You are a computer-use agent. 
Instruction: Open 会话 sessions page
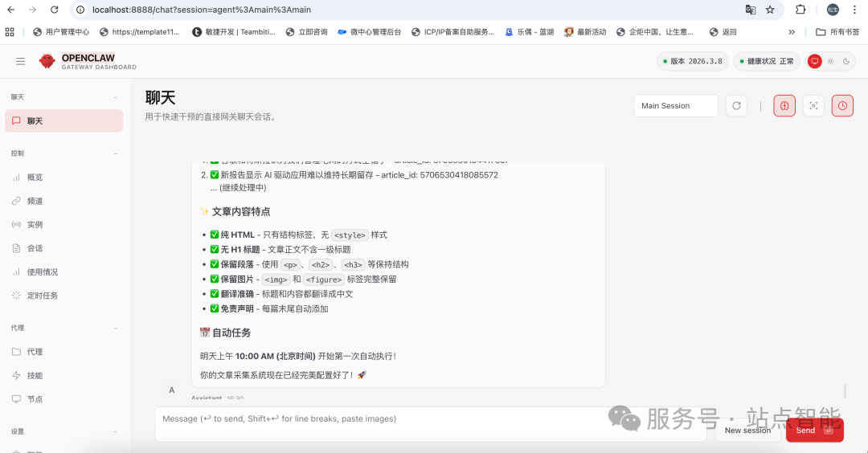point(64,248)
